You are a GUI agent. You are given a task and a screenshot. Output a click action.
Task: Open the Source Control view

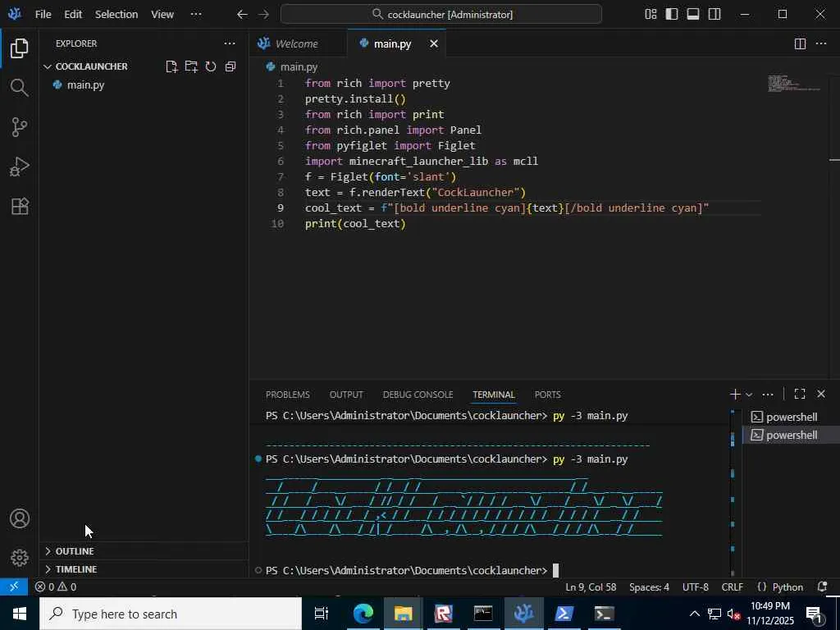point(20,127)
